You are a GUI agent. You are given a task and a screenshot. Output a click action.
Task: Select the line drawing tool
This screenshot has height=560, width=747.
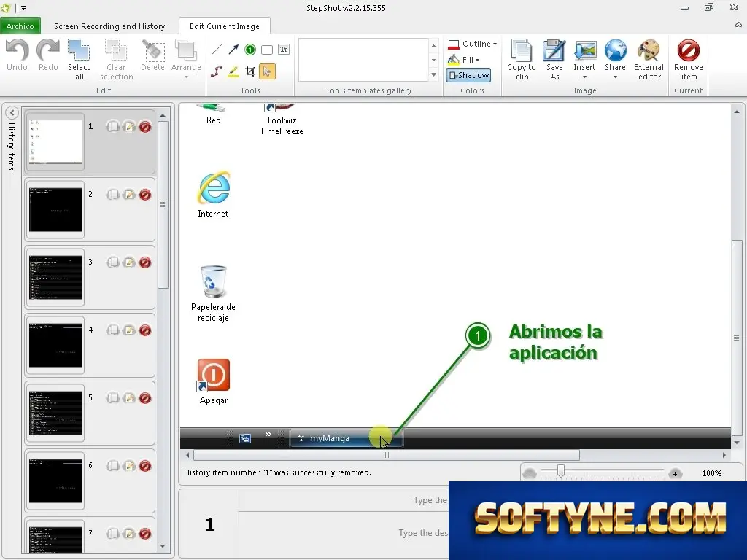tap(216, 50)
